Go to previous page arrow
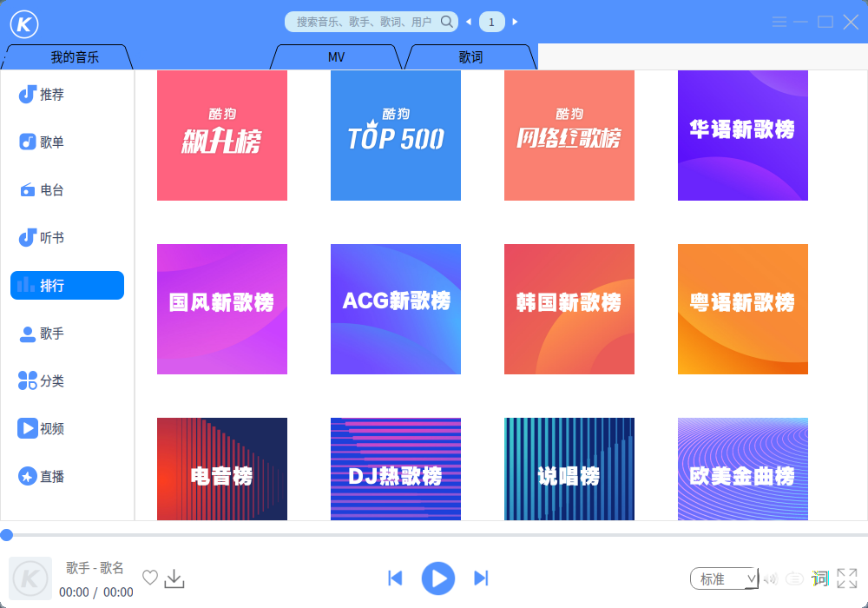The image size is (868, 608). [469, 22]
